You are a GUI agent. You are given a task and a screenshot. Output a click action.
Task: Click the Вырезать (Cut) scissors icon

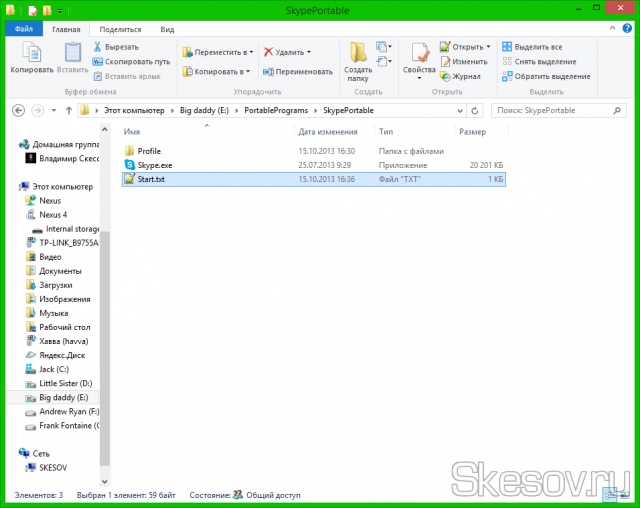98,47
